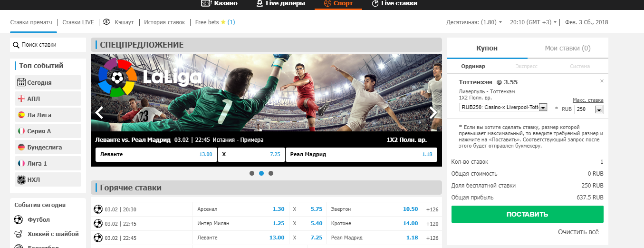This screenshot has height=248, width=644.
Task: Open Хоккей с шайбой icon
Action: 18,234
